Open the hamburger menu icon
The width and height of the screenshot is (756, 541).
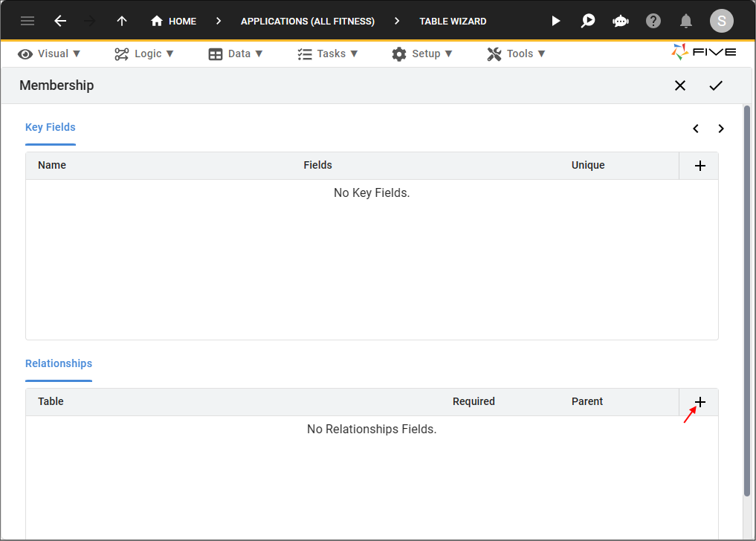(x=28, y=21)
